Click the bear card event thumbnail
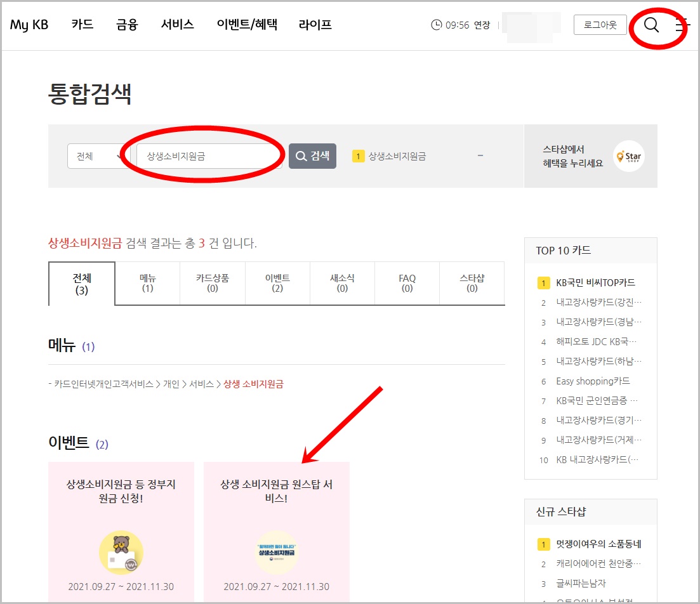The width and height of the screenshot is (700, 604). coord(121,553)
